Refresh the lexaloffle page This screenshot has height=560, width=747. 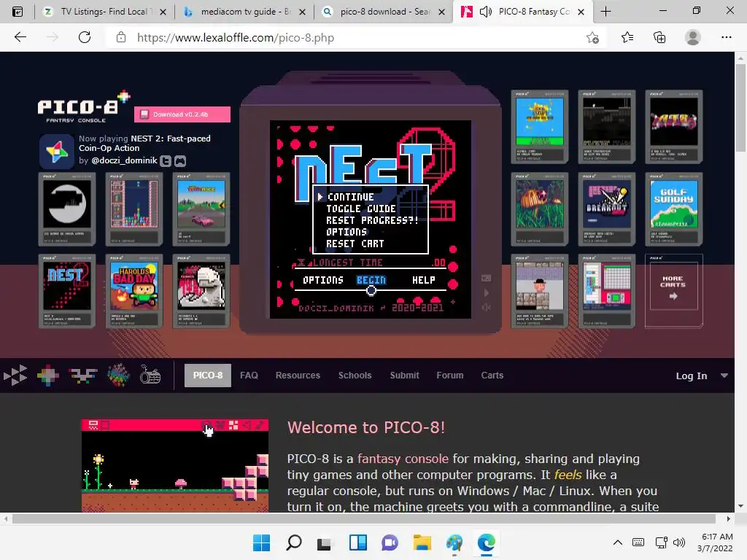click(85, 37)
